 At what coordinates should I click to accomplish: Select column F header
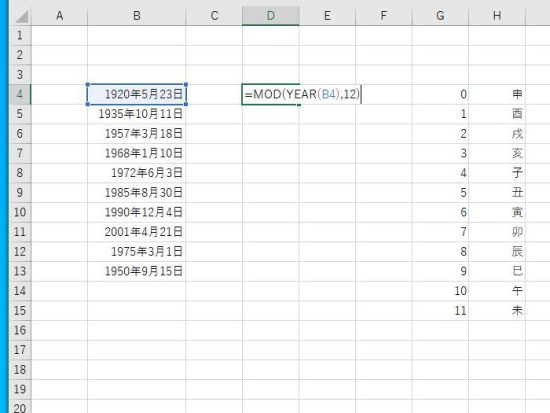pyautogui.click(x=384, y=16)
